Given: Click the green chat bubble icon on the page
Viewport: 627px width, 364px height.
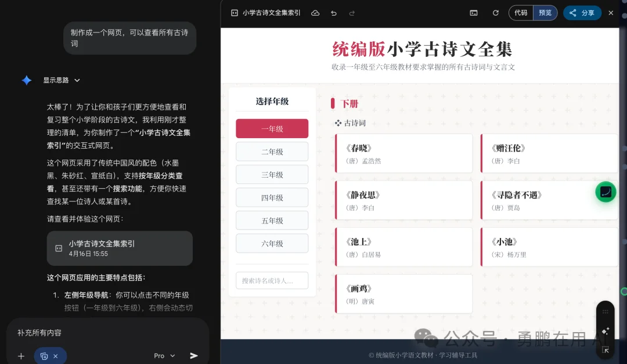Looking at the screenshot, I should click(x=606, y=192).
